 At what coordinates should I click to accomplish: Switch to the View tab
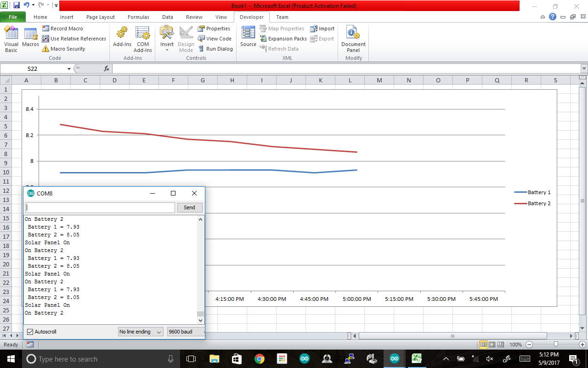[221, 17]
